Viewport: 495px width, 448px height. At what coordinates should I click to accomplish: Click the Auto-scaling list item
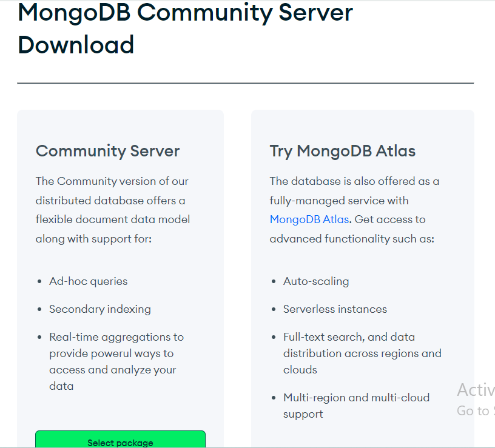click(316, 281)
